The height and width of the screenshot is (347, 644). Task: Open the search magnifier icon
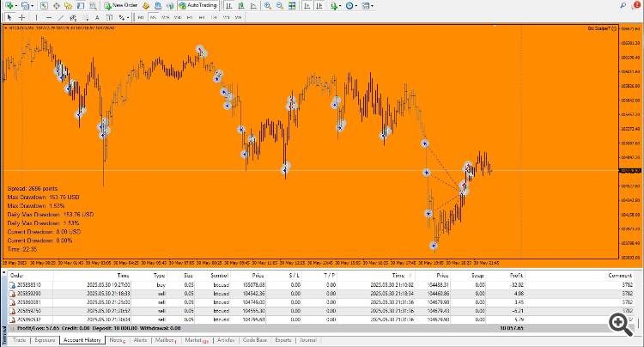(x=623, y=5)
